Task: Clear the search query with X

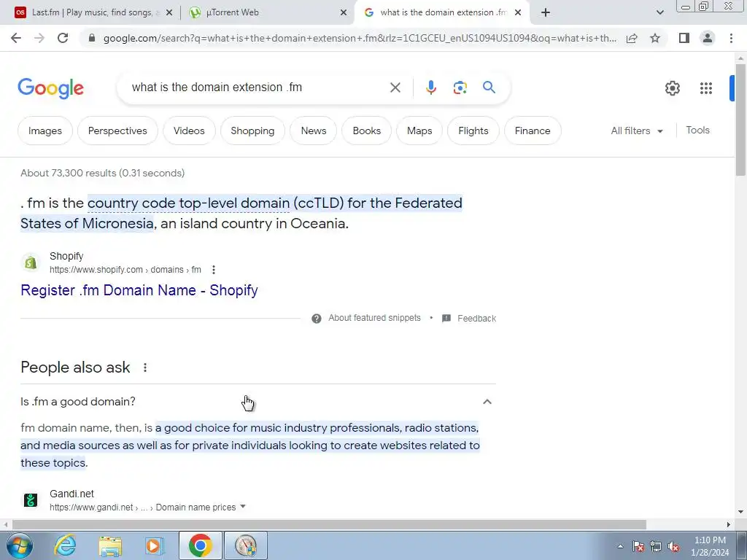Action: pyautogui.click(x=395, y=87)
